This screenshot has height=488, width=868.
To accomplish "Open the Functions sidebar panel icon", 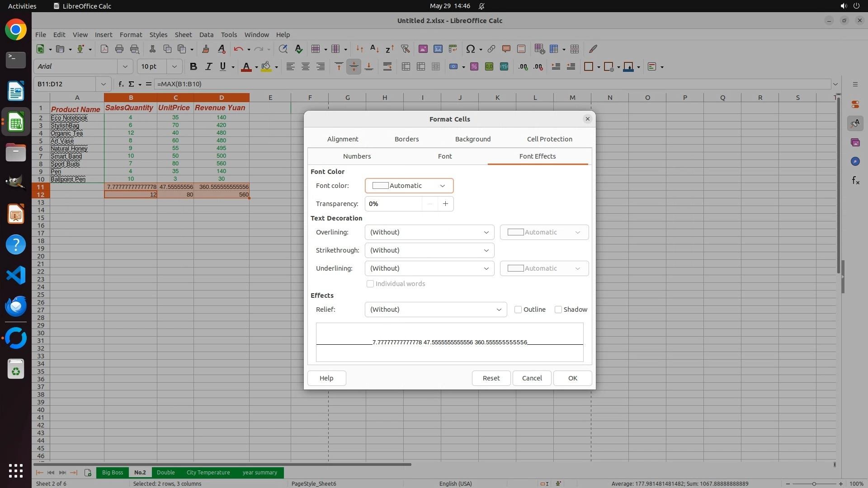I will pos(855,181).
